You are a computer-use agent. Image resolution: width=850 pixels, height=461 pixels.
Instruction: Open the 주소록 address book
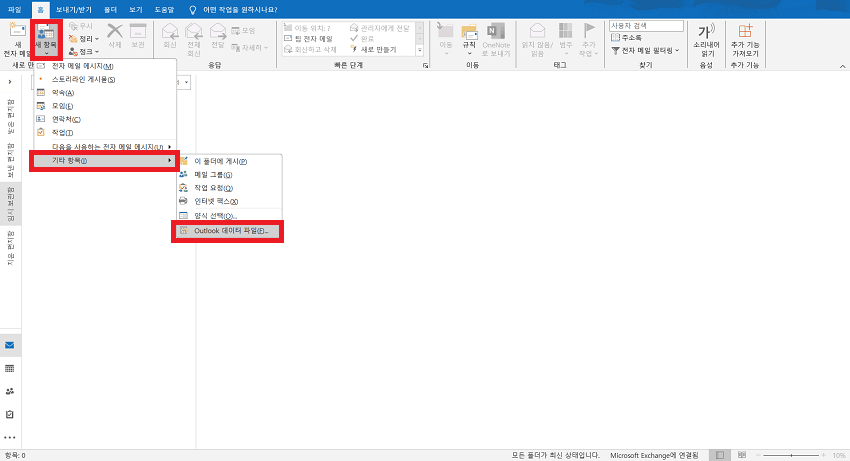(x=627, y=38)
